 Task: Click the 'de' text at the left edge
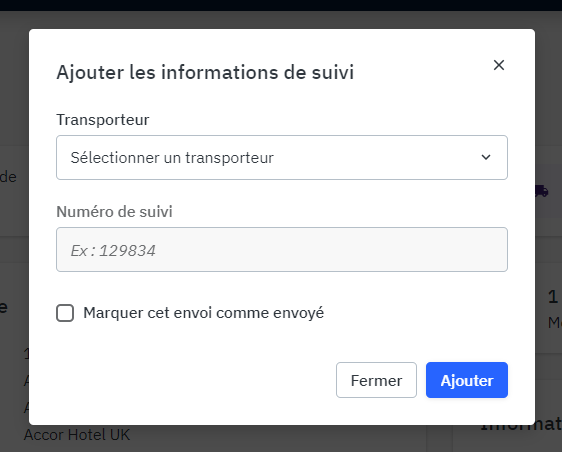8,177
